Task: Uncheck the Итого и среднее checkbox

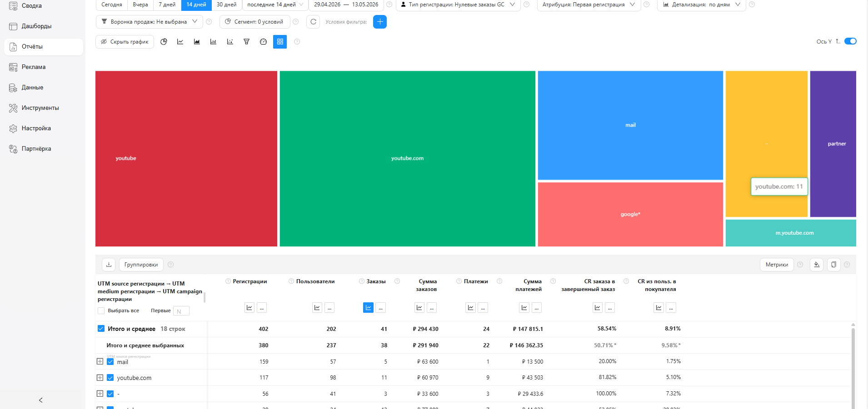Action: tap(101, 329)
